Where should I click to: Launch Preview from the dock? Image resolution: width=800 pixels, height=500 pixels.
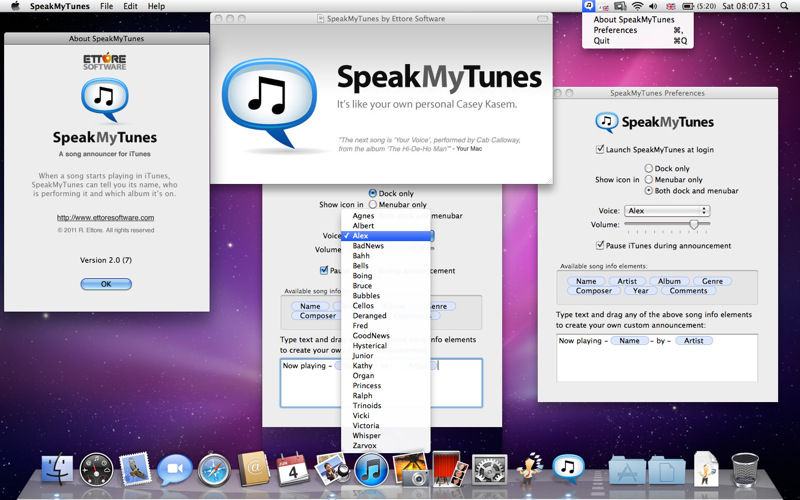pos(332,469)
